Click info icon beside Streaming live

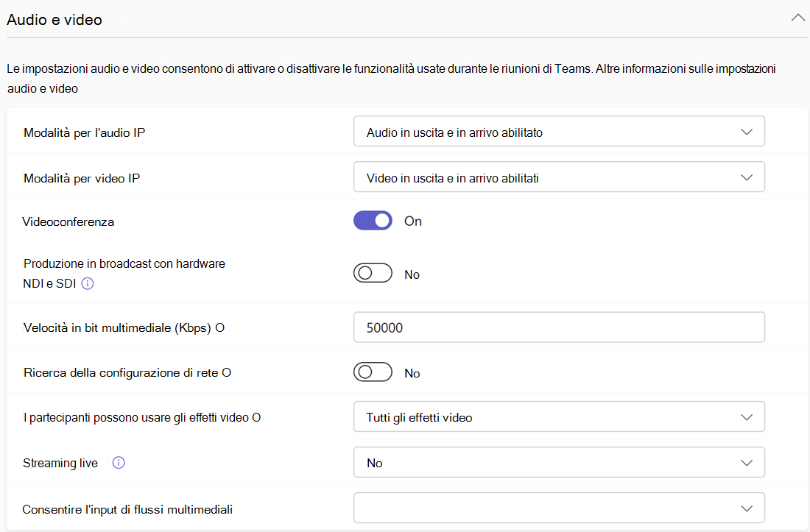tap(119, 463)
